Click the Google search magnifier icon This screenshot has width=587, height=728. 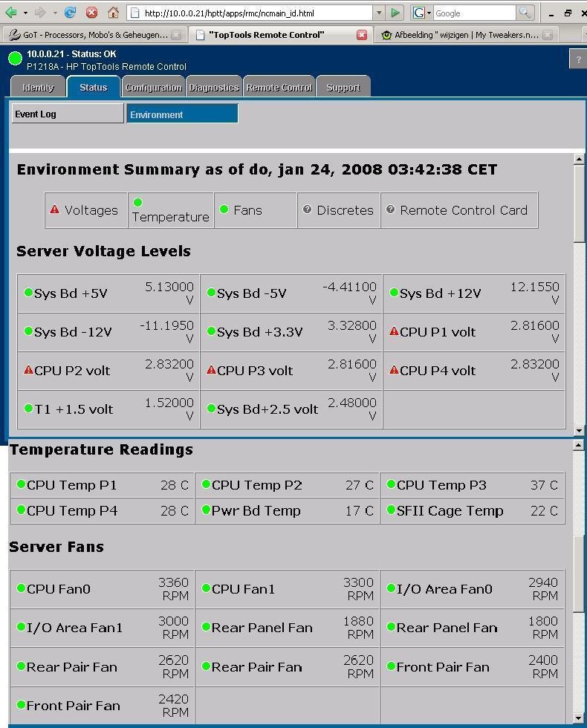click(525, 13)
